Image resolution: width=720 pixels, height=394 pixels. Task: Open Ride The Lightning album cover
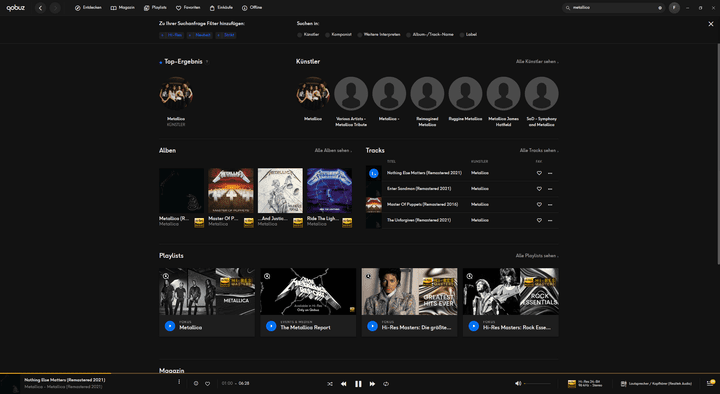[329, 191]
